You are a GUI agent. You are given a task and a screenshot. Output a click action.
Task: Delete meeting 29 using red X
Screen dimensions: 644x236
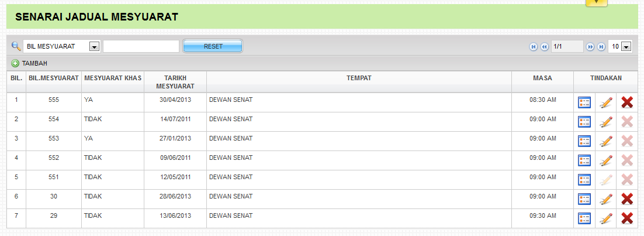tap(627, 218)
